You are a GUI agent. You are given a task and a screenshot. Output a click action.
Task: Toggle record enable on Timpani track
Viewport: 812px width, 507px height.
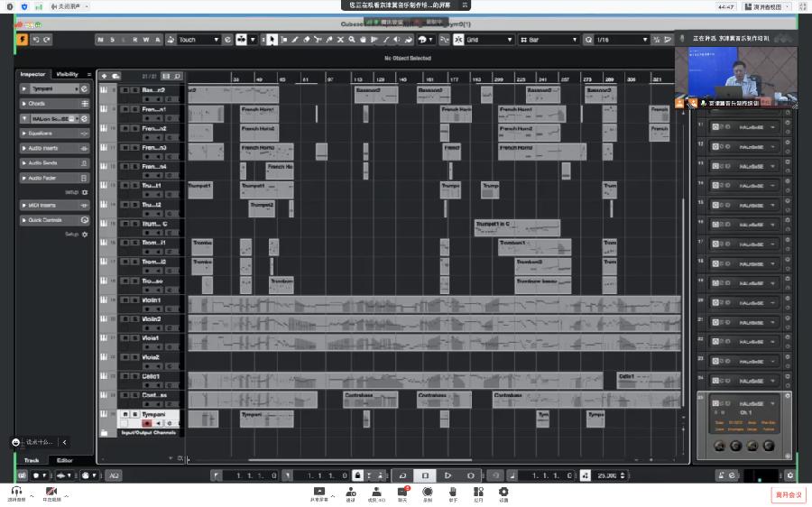coord(147,424)
